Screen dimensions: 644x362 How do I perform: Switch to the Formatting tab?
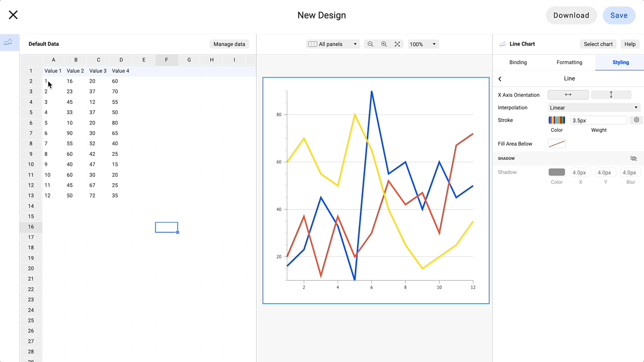coord(569,62)
